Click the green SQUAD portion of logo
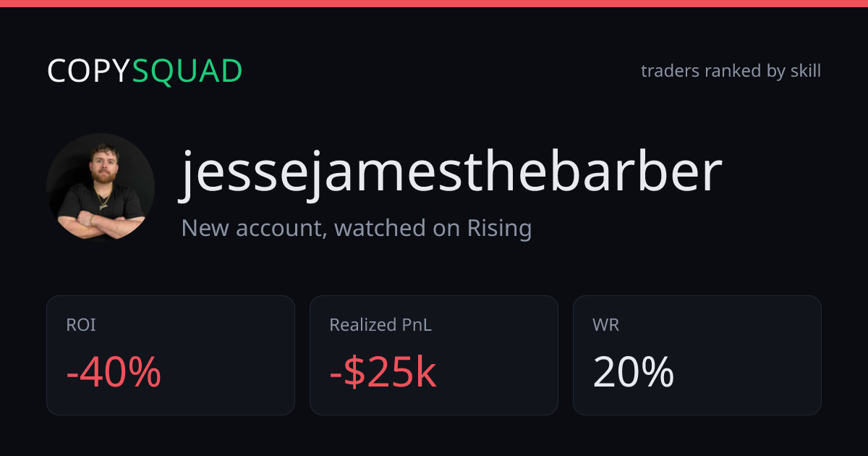This screenshot has width=868, height=456. click(187, 71)
